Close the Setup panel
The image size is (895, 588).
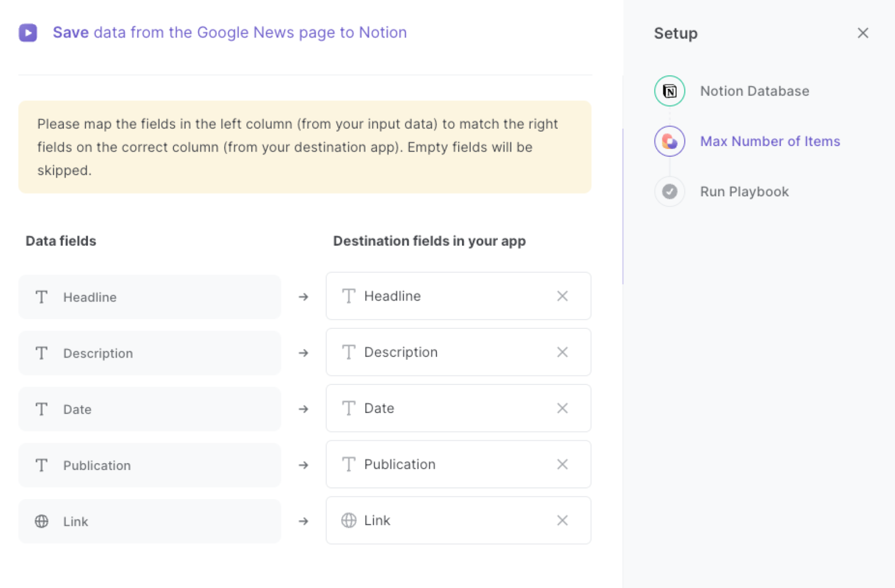[863, 33]
